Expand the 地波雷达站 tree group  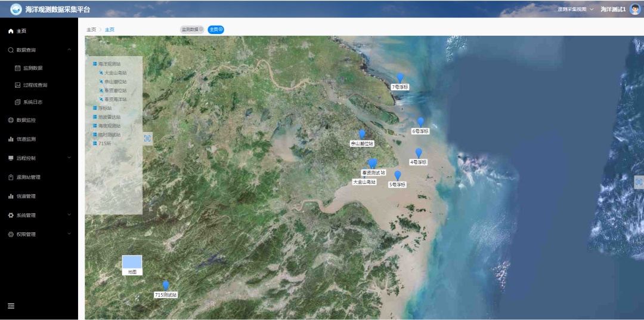click(95, 117)
